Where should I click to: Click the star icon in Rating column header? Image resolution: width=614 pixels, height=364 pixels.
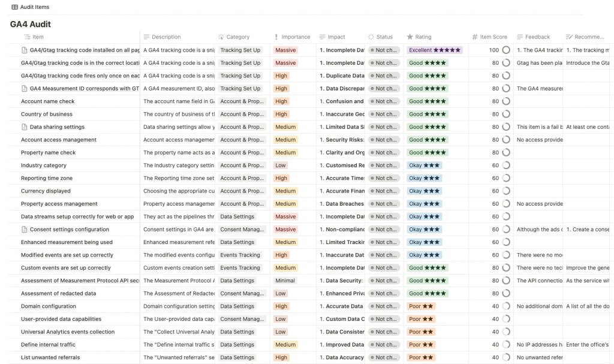pos(410,37)
